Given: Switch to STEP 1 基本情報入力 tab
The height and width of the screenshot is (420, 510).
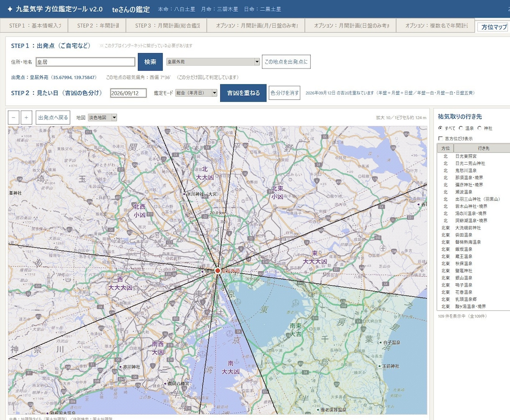Looking at the screenshot, I should [x=35, y=25].
